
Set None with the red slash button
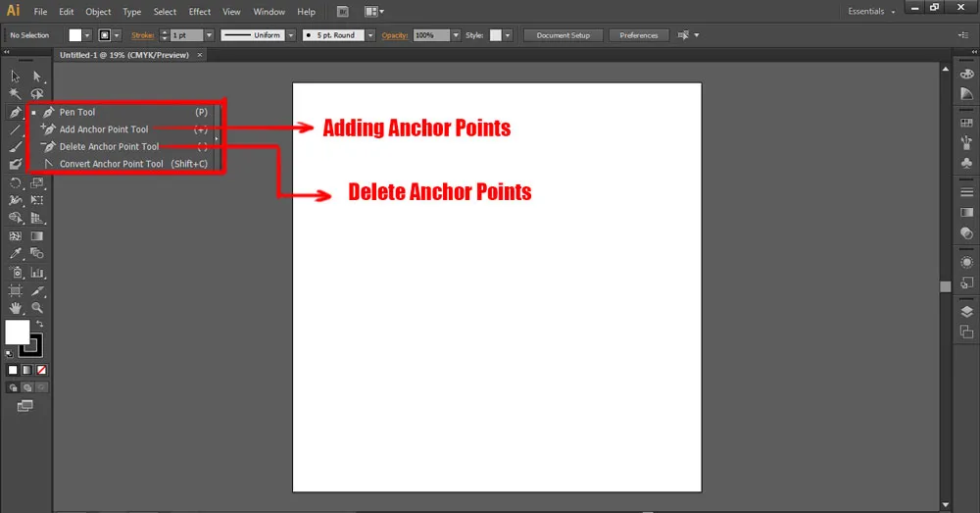pyautogui.click(x=41, y=371)
